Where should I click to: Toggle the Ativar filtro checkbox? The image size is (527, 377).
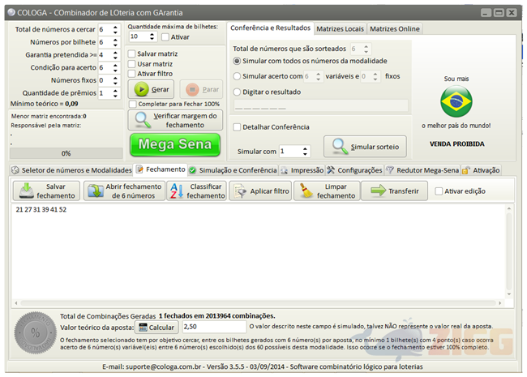point(132,74)
